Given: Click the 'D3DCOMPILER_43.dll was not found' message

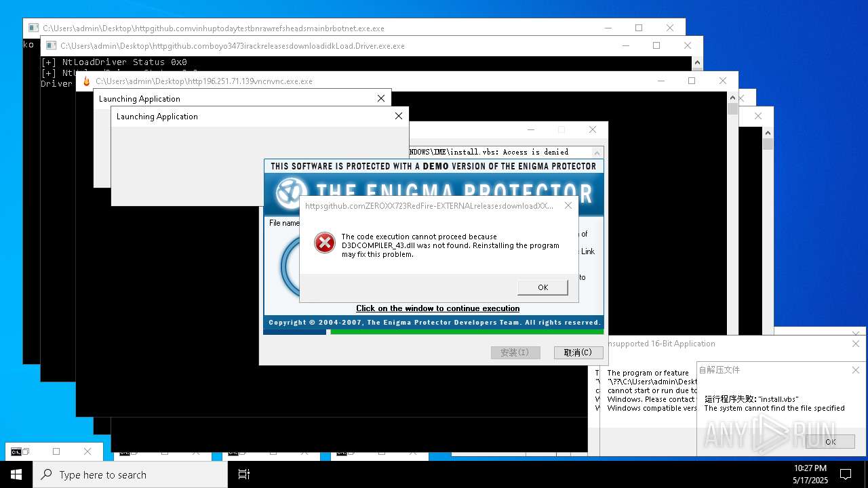Looking at the screenshot, I should pos(450,245).
